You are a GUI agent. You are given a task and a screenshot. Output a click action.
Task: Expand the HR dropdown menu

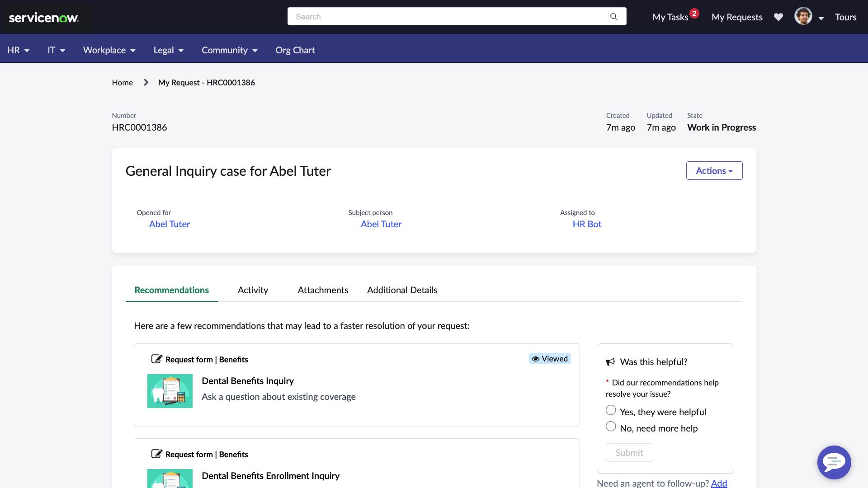(19, 50)
